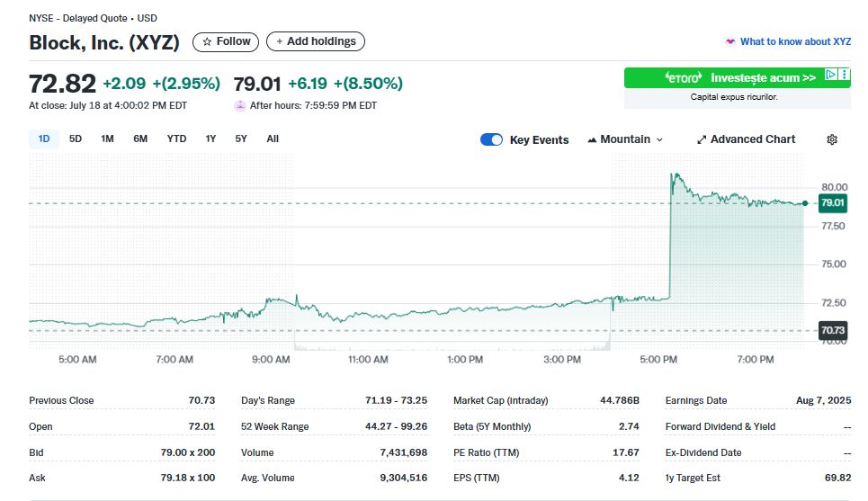Show the All time range
Screen dimensions: 868x501
click(273, 139)
